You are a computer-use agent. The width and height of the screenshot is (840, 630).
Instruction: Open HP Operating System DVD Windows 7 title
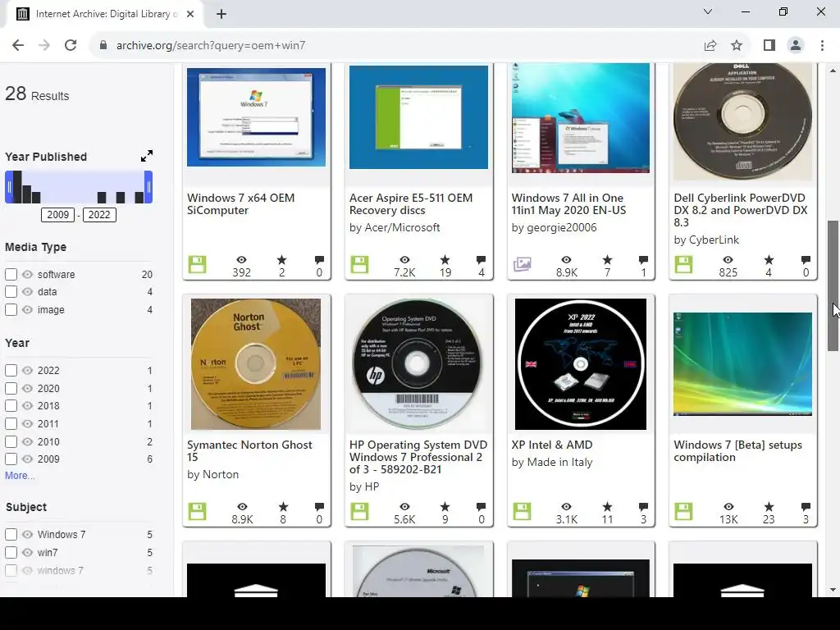click(x=418, y=457)
